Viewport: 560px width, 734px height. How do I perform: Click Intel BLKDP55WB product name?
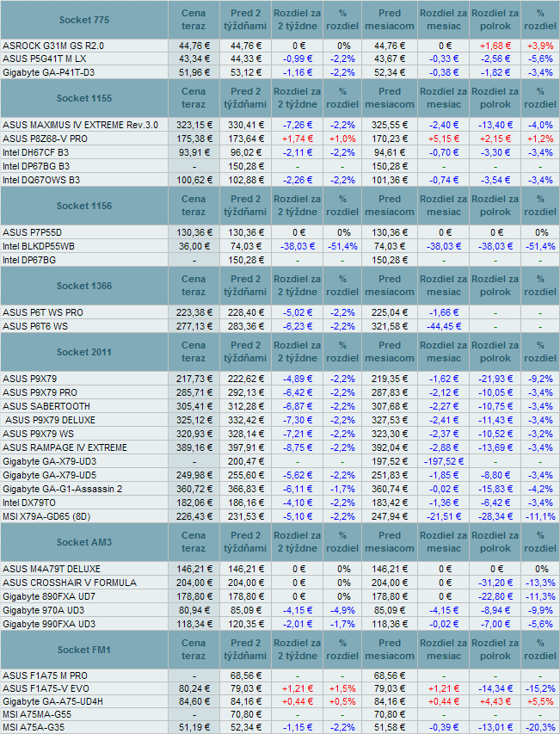[39, 246]
